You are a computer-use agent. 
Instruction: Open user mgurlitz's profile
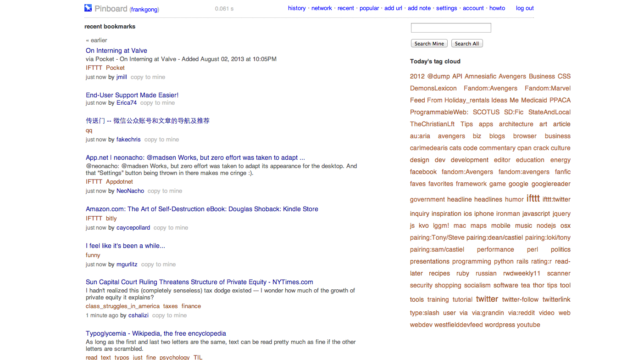point(127,264)
